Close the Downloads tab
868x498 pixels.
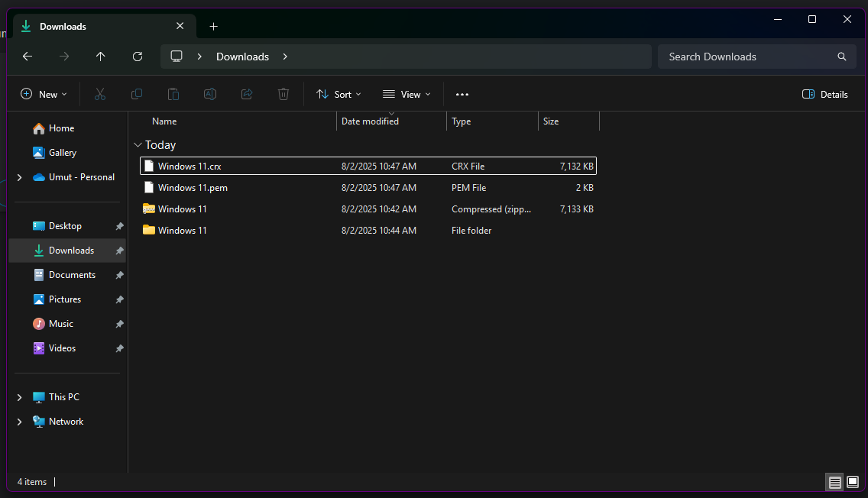(180, 26)
